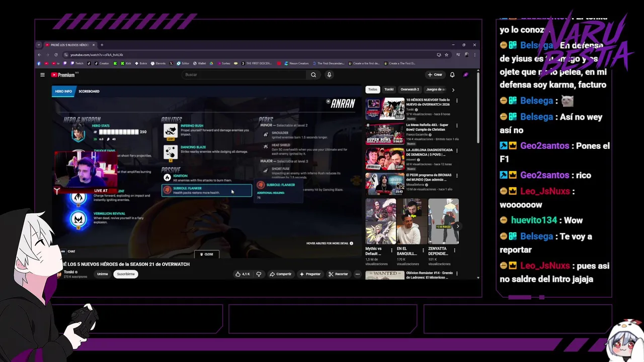Open options for La Mesa Reñoña video
The height and width of the screenshot is (362, 644).
457,126
